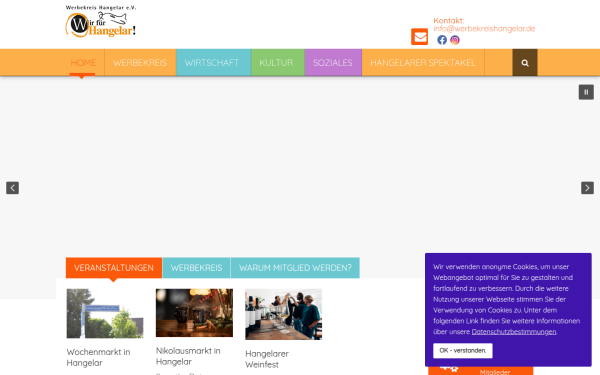Pause the slideshow
The height and width of the screenshot is (375, 600).
point(586,92)
